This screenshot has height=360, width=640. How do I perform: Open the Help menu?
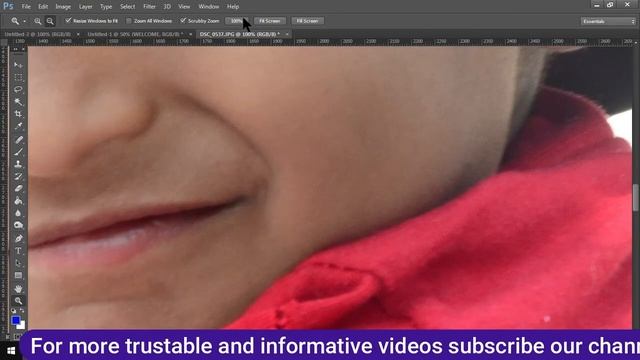(x=233, y=7)
